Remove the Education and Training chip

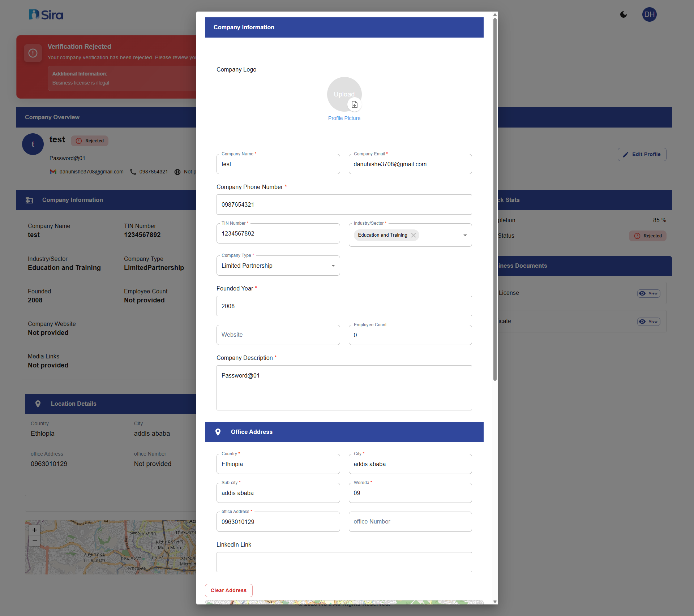tap(414, 235)
